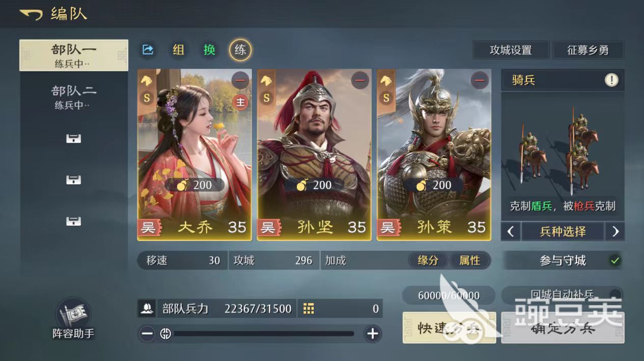This screenshot has height=361, width=644.
Task: Remove 大乔 with the red minus icon
Action: pos(240,80)
